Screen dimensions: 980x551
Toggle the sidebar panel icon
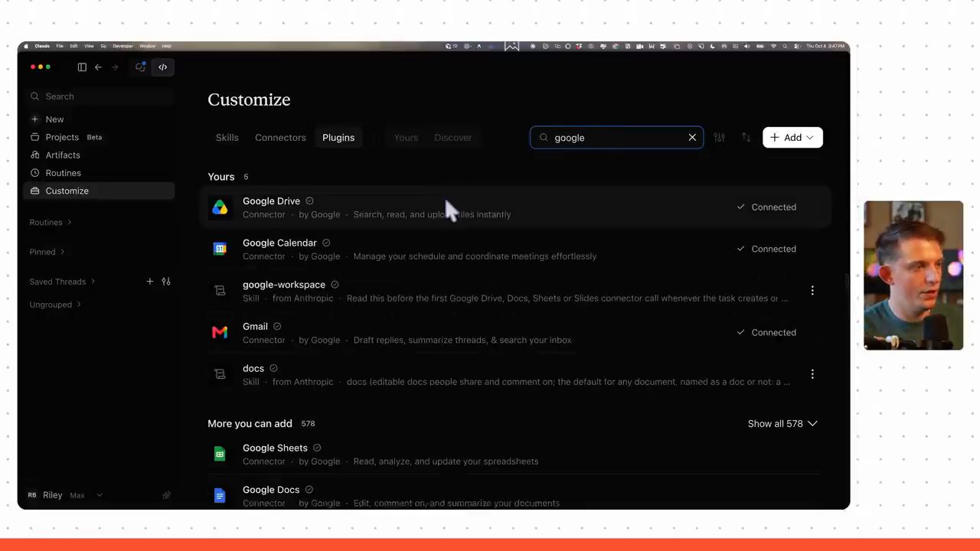coord(82,67)
